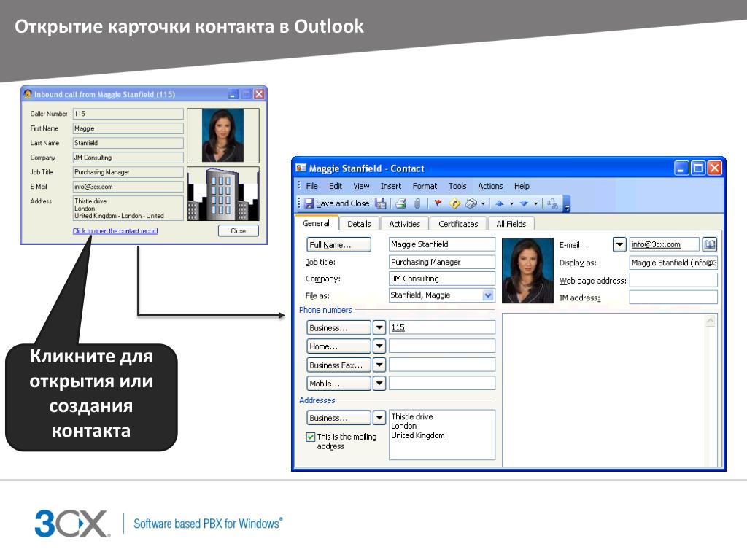This screenshot has width=747, height=560.
Task: Click the Home... phone button
Action: 338,346
